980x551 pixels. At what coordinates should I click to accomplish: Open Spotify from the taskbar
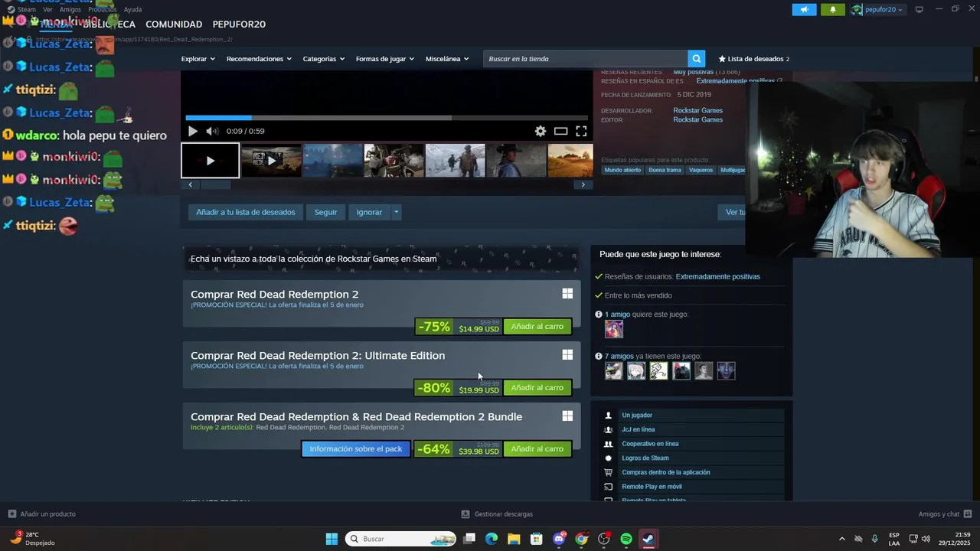pos(626,539)
